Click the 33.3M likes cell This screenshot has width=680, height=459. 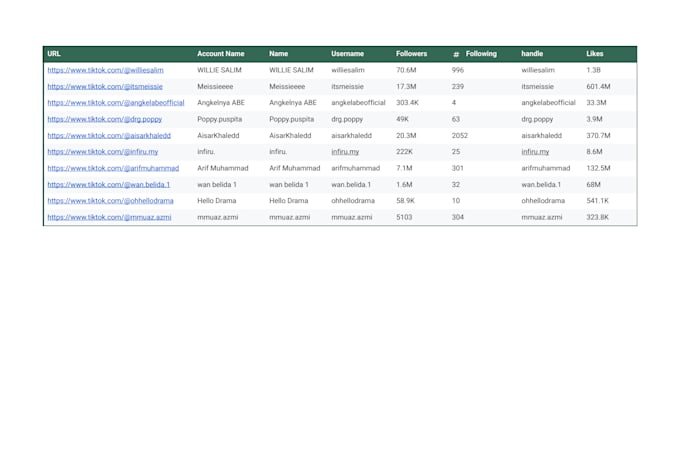[596, 103]
